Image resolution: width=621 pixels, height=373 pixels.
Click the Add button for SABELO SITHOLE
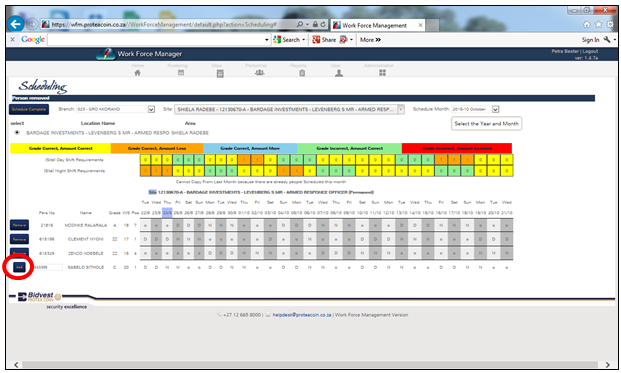19,267
